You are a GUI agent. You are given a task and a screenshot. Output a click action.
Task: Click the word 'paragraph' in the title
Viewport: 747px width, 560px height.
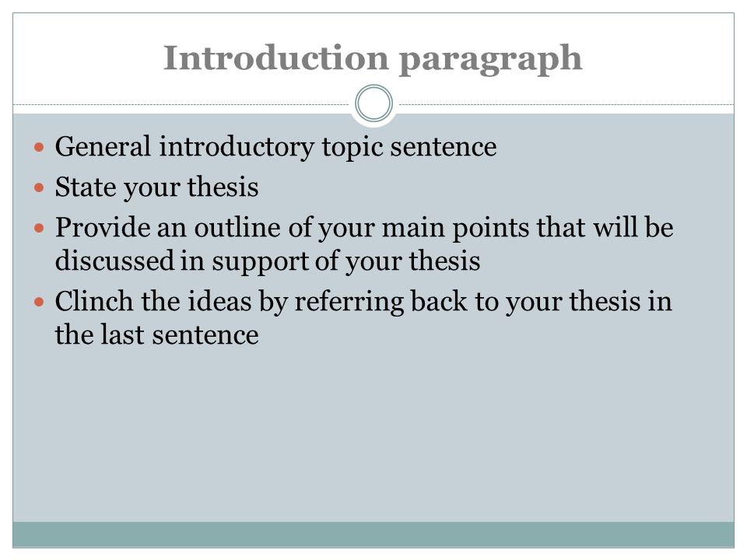point(491,61)
